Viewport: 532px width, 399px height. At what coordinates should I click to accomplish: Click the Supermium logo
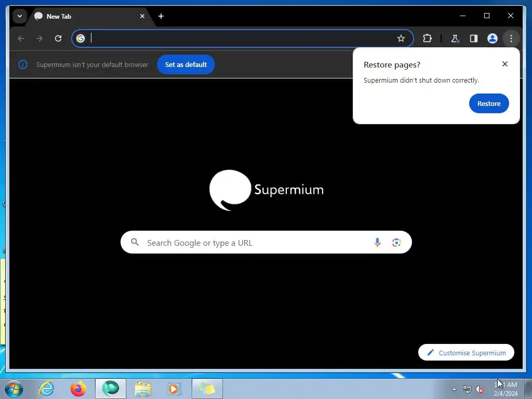[x=267, y=190]
